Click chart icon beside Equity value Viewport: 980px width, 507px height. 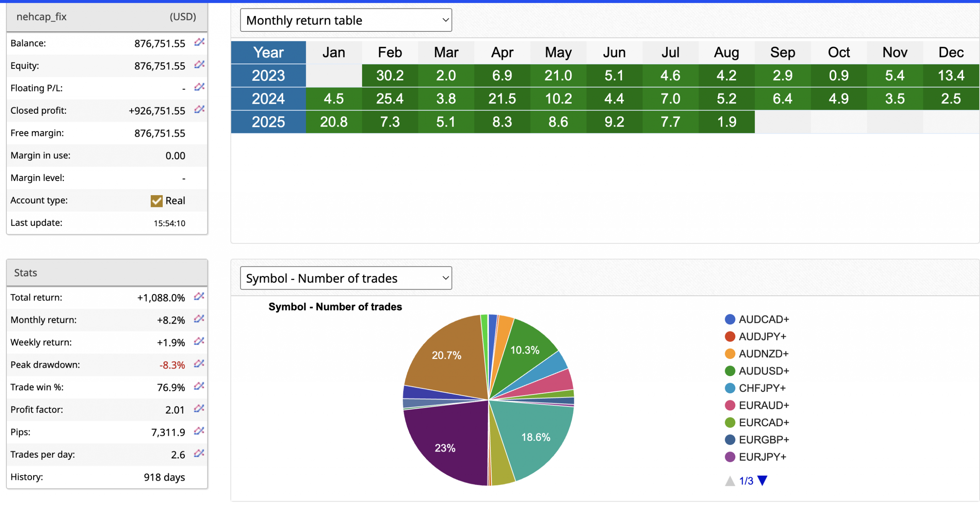tap(199, 65)
